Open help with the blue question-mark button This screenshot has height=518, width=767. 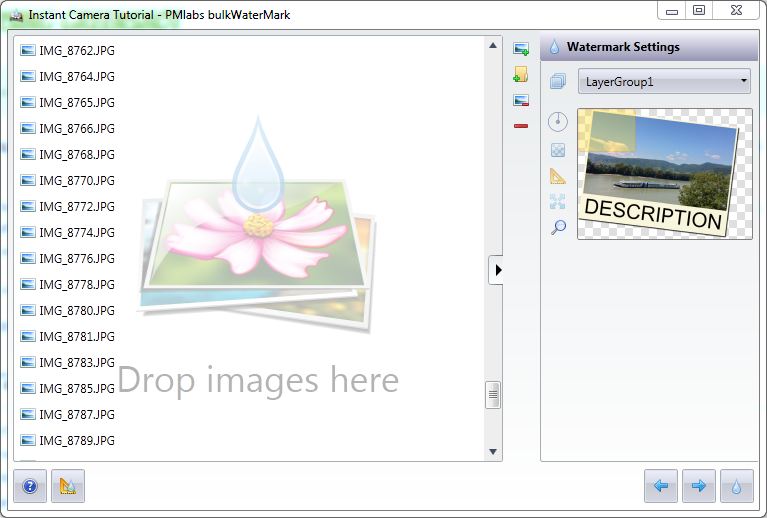tap(30, 486)
